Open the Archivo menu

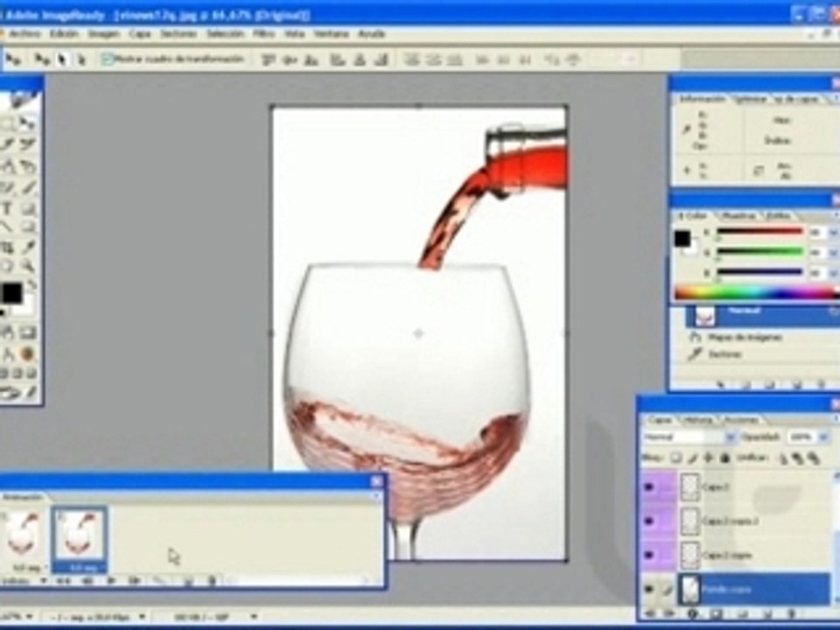(24, 34)
